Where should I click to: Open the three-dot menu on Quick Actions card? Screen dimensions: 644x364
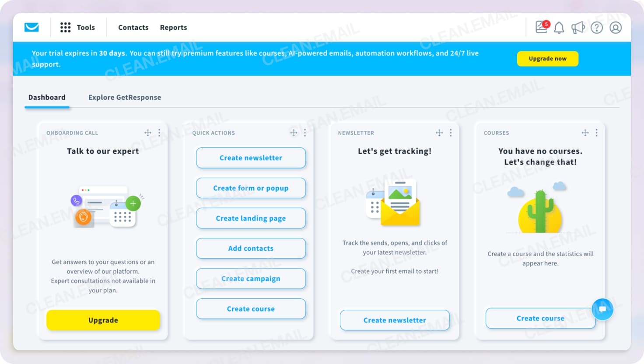tap(305, 133)
